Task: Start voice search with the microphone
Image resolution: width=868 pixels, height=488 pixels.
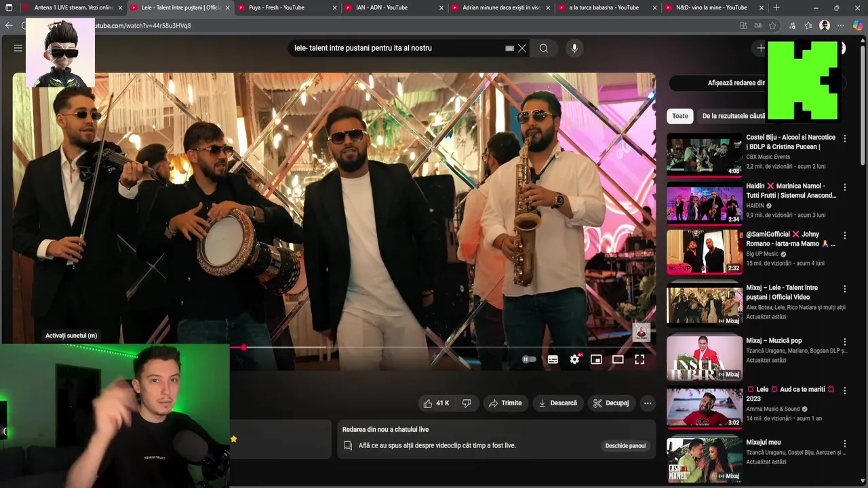Action: [x=574, y=48]
